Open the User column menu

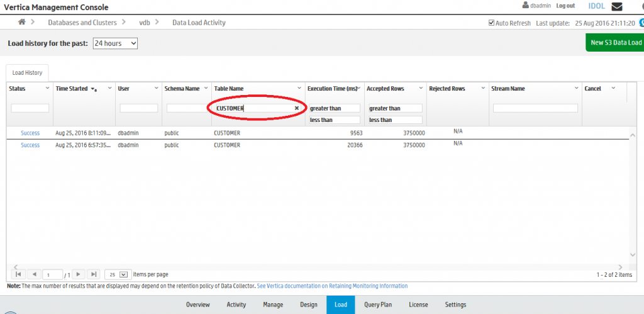point(157,88)
